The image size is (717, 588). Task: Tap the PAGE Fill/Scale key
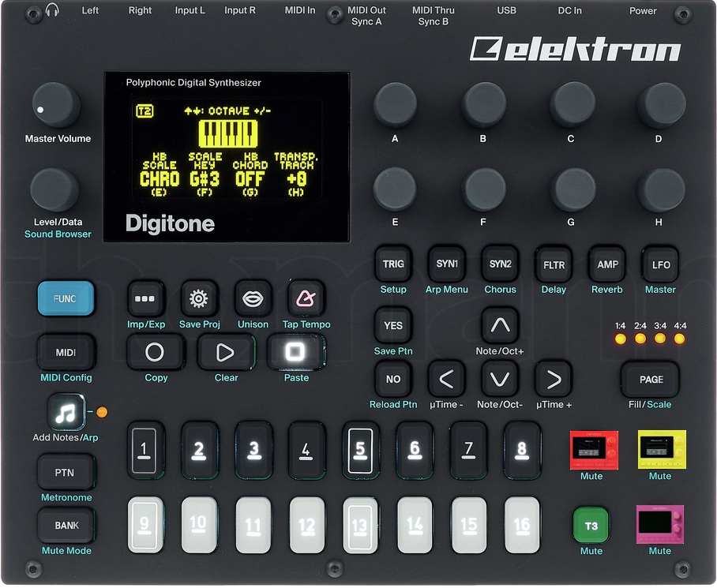pos(651,379)
